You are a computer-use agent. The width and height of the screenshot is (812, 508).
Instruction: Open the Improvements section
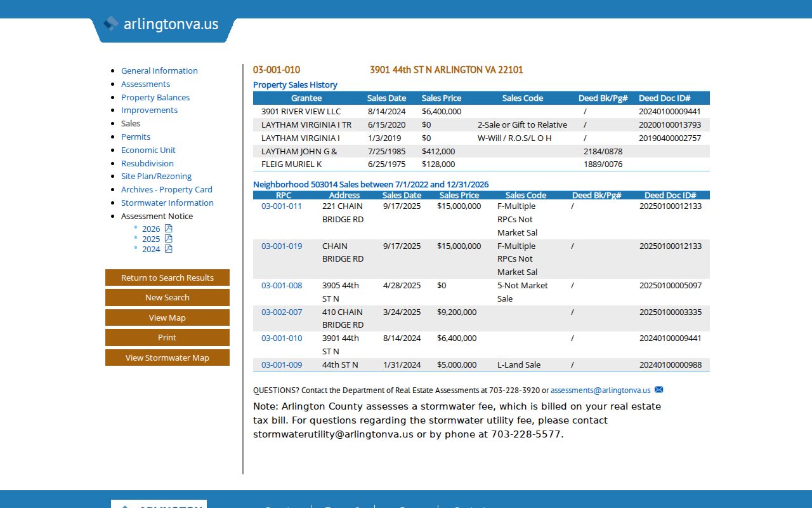pyautogui.click(x=149, y=110)
